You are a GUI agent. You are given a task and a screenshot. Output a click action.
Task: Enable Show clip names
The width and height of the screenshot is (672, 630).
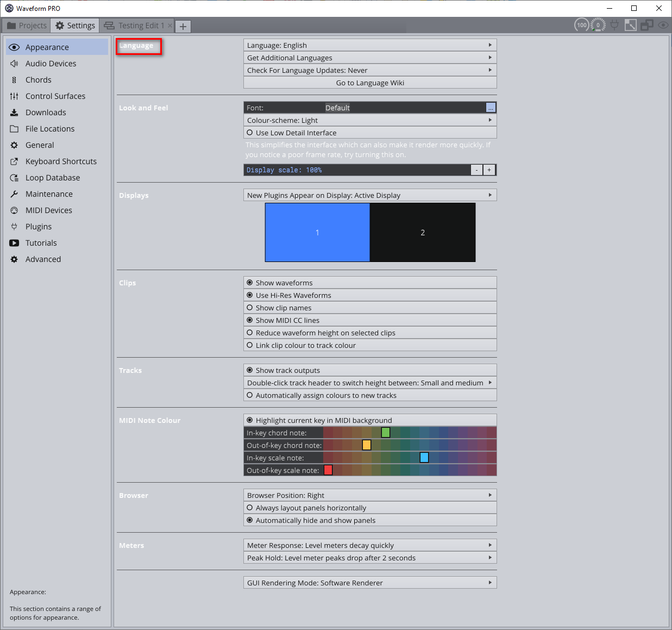coord(370,308)
